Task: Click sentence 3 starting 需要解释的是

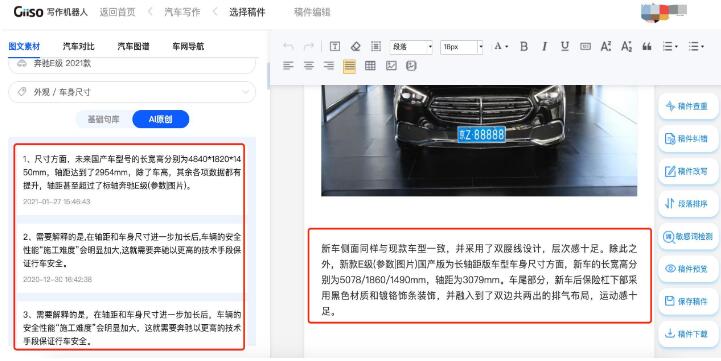Action: pos(132,327)
